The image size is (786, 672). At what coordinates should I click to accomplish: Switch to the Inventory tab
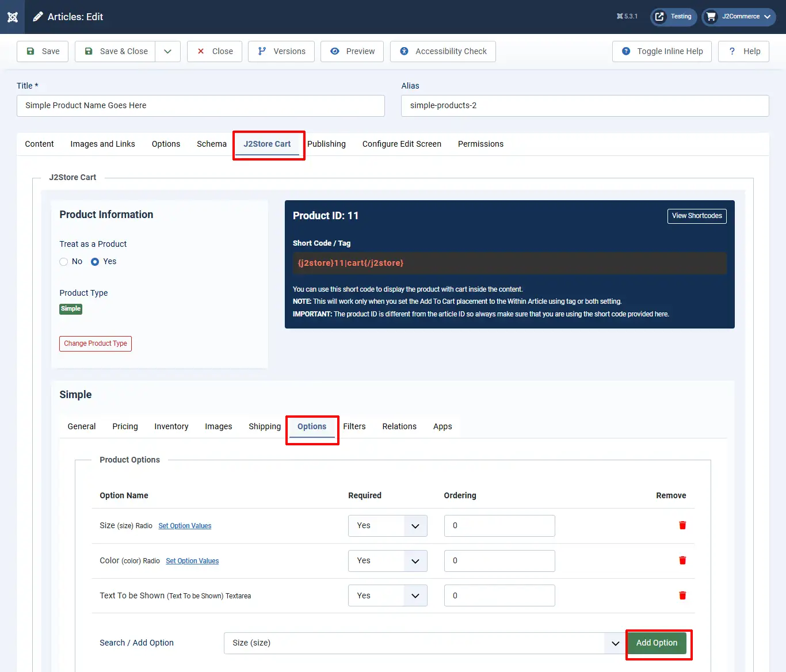(x=171, y=426)
